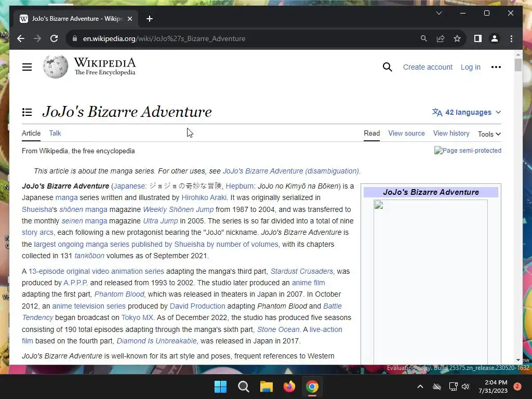Click the Create account link
Screen dimensions: 532x399
(428, 67)
